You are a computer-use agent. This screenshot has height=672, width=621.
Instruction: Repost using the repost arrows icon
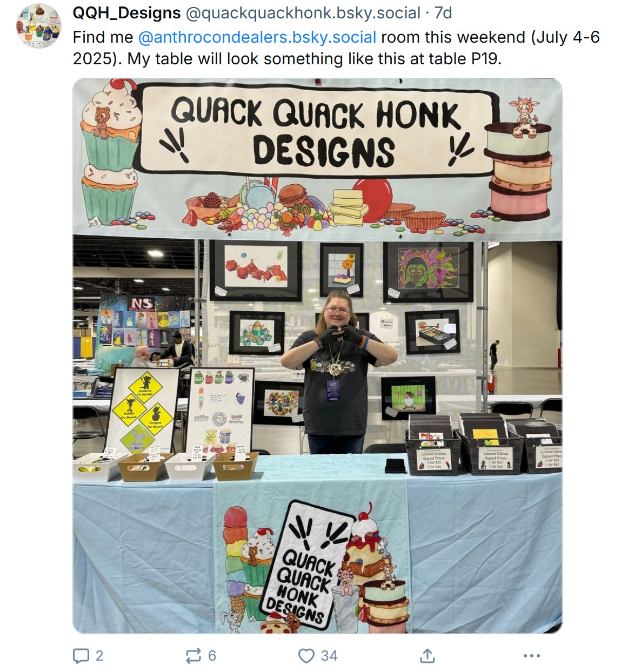193,656
